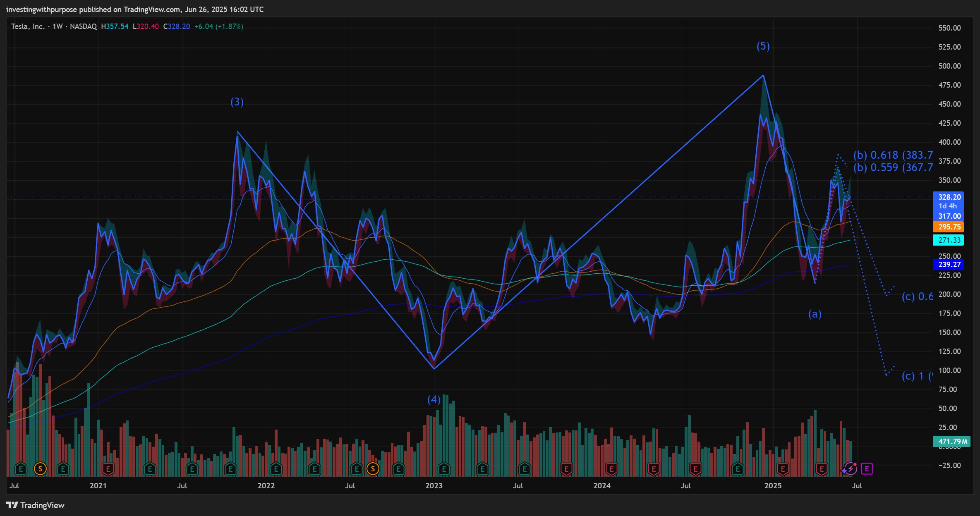
Task: Click the cyan 271.33 moving average label
Action: coord(949,240)
